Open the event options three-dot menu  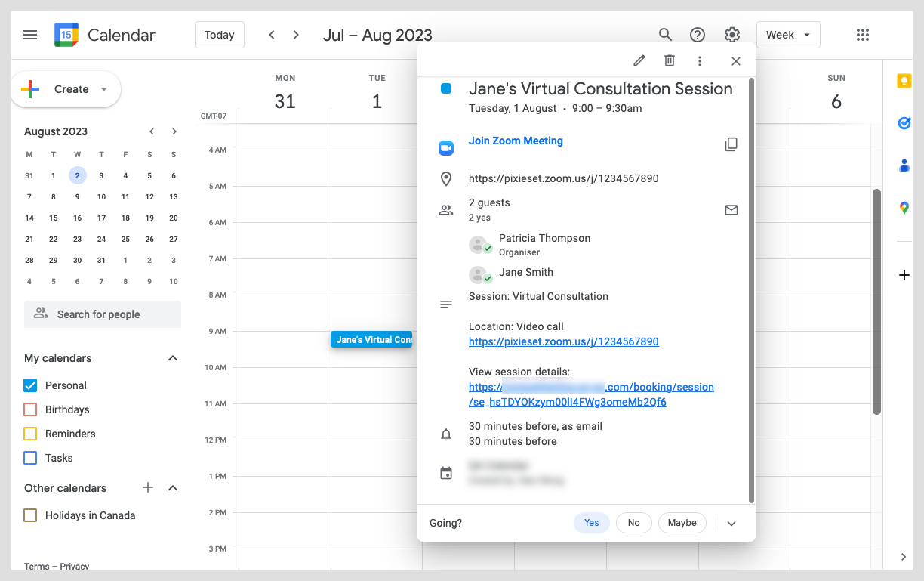click(x=700, y=61)
